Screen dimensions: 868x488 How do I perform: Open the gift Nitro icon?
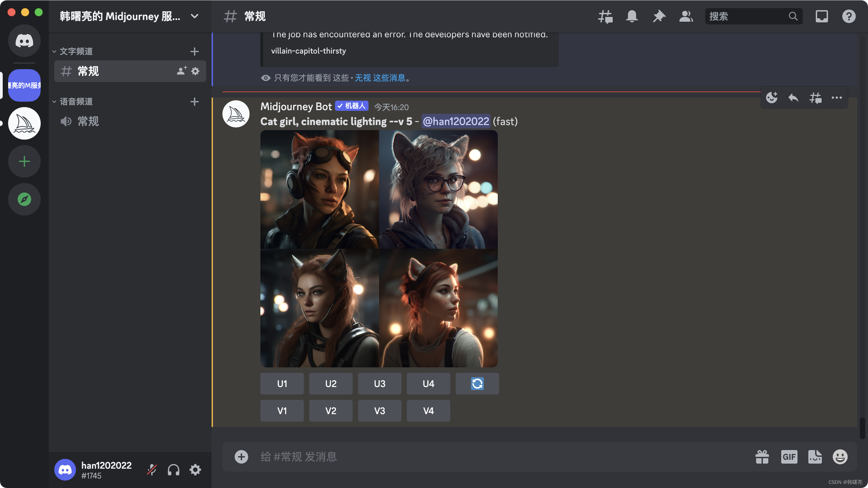click(762, 457)
